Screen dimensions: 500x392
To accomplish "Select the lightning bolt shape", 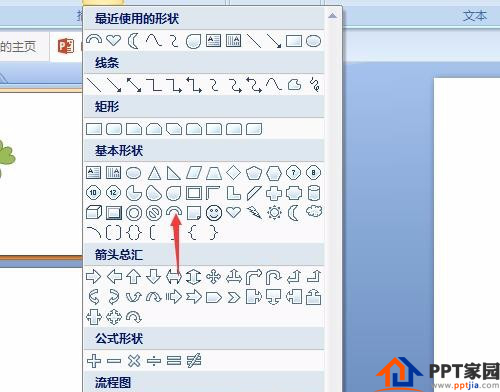I will (254, 212).
